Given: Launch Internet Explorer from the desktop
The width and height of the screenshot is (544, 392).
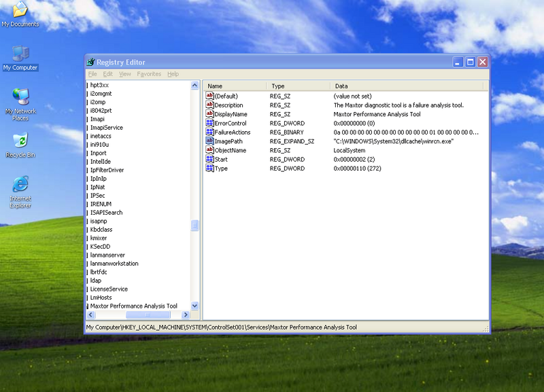Looking at the screenshot, I should coord(20,192).
